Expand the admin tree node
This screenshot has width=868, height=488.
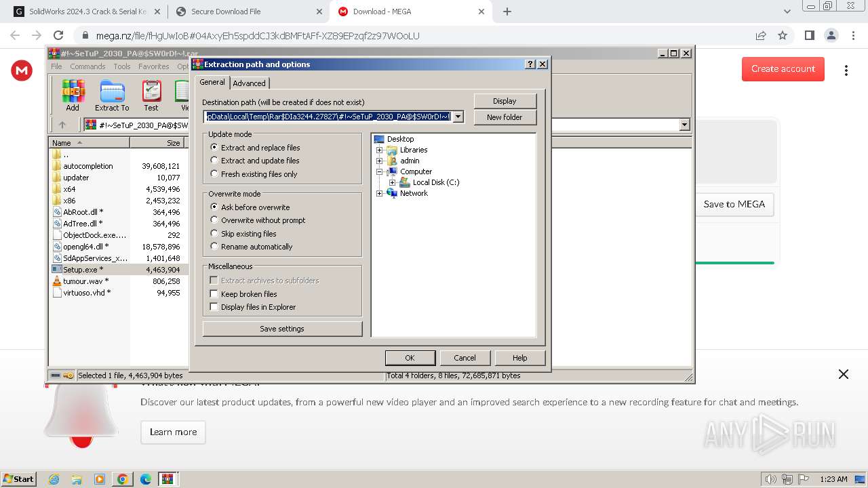[380, 161]
